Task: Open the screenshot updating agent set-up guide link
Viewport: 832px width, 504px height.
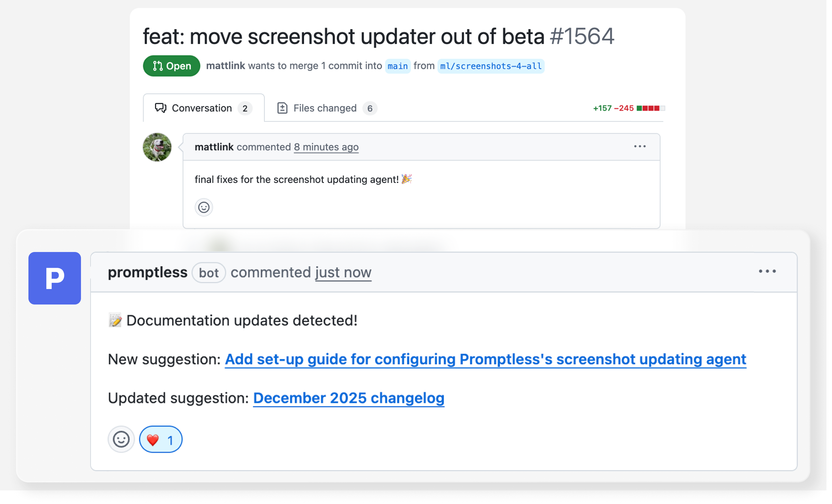Action: coord(485,359)
